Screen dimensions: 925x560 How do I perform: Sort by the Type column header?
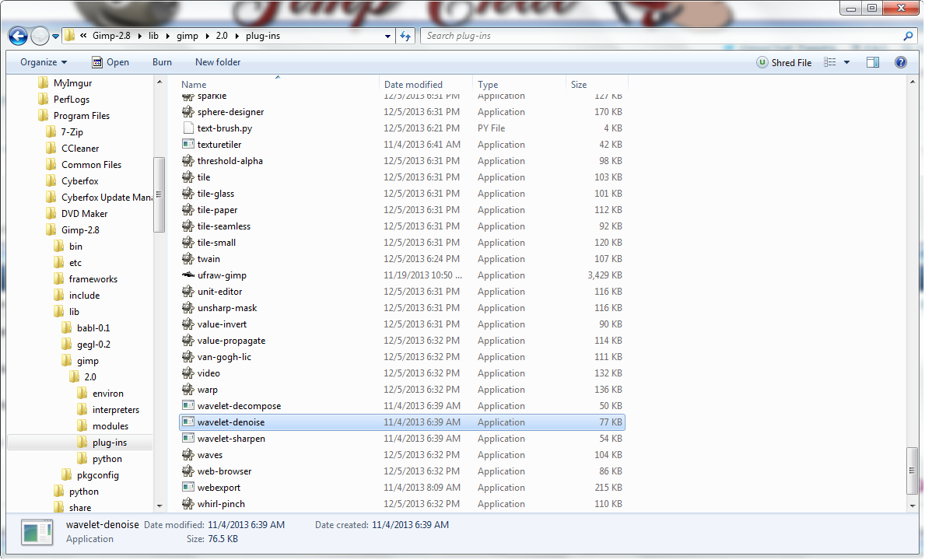(488, 85)
